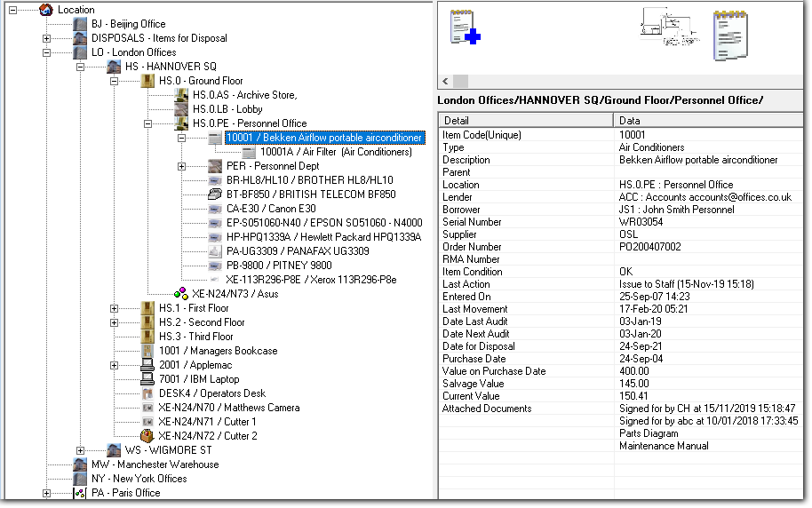Click the Data column header
The width and height of the screenshot is (812, 508).
tap(708, 121)
